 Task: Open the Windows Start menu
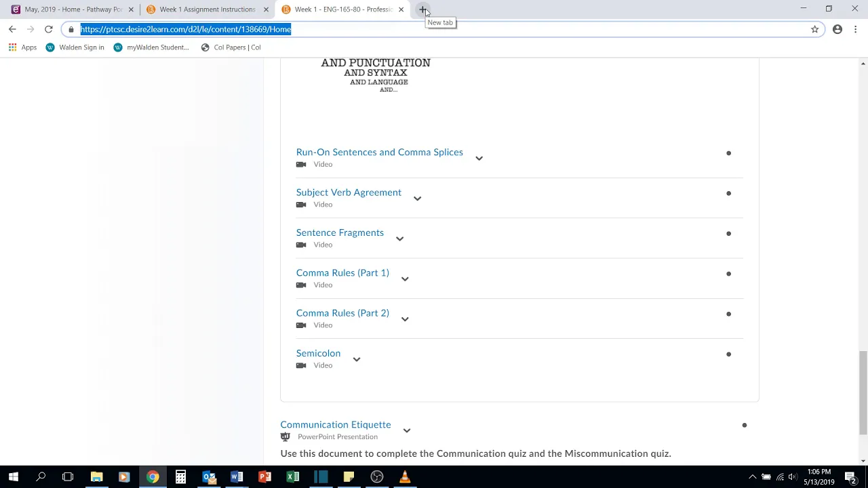[x=13, y=477]
